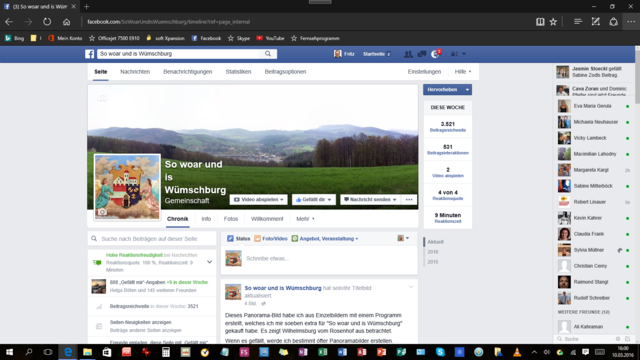This screenshot has width=640, height=360.
Task: Open Excel from the taskbar
Action: point(322,352)
